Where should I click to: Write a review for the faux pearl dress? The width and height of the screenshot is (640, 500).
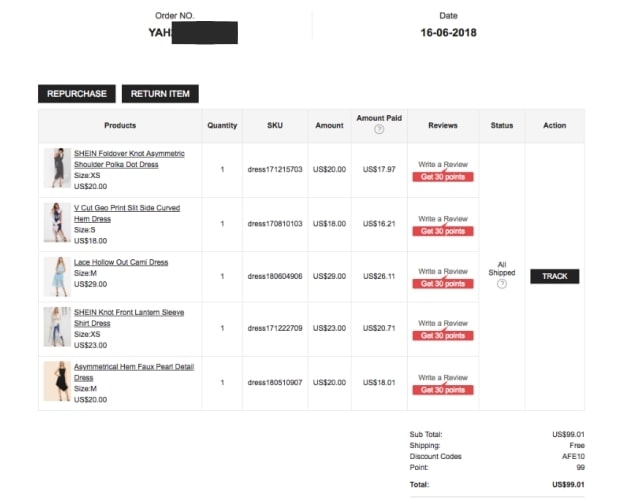(x=443, y=378)
